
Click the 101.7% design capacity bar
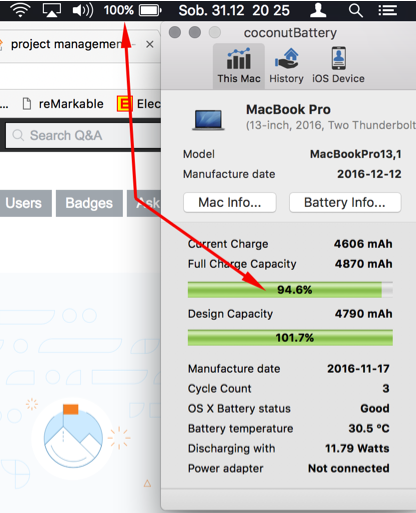pos(290,338)
